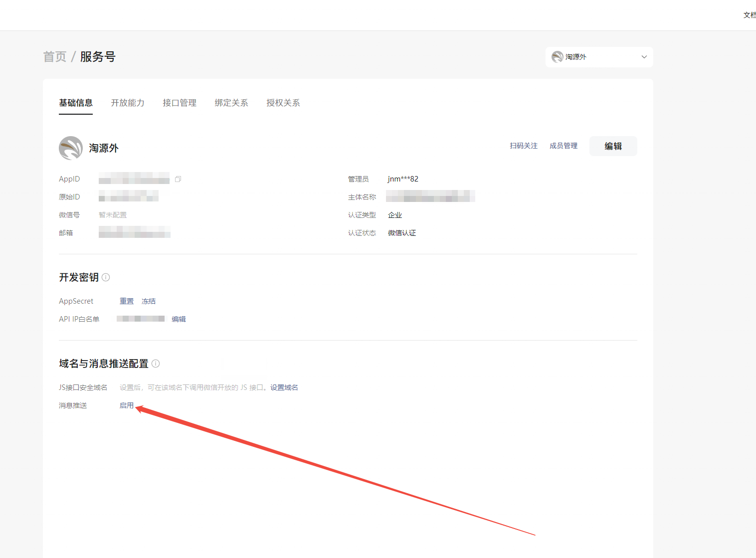Edit the API IP白名单

(x=179, y=319)
